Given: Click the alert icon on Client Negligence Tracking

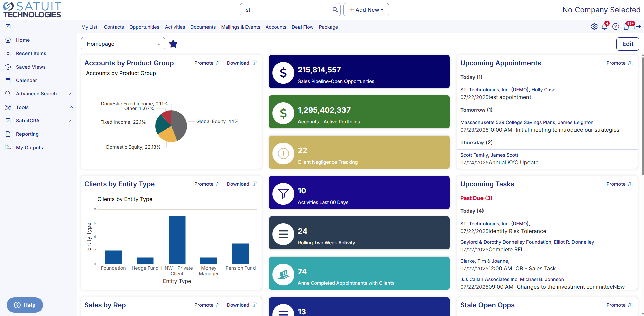Looking at the screenshot, I should click(283, 153).
